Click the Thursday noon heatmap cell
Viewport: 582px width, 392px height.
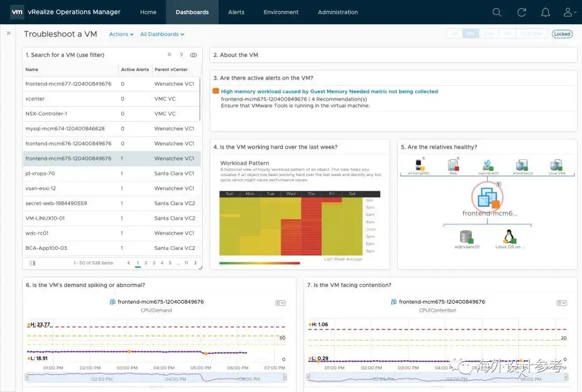tap(311, 229)
